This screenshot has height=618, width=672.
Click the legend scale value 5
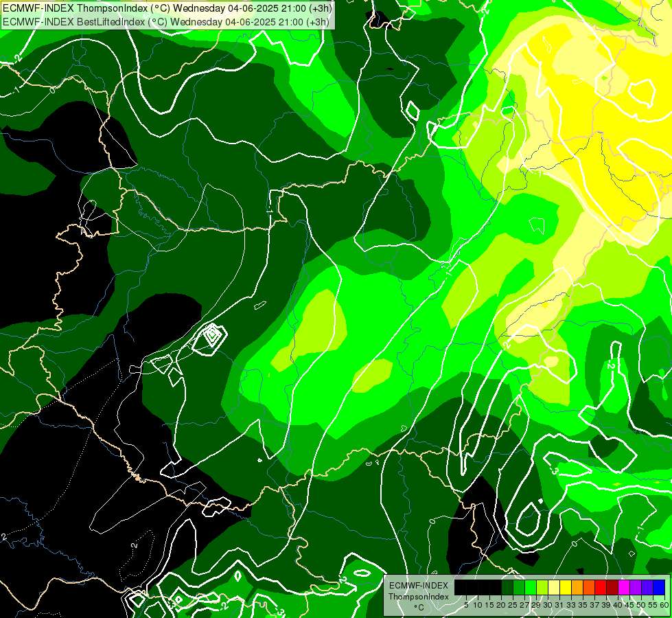466,605
